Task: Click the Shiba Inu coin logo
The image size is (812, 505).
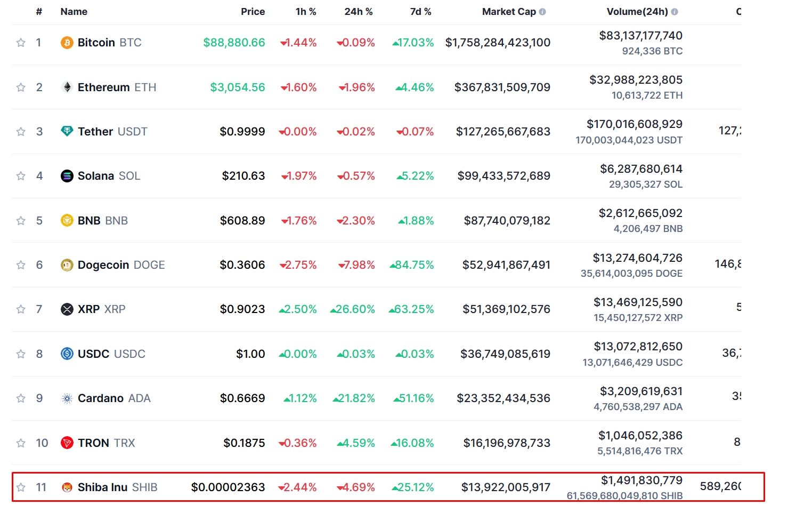Action: tap(67, 487)
